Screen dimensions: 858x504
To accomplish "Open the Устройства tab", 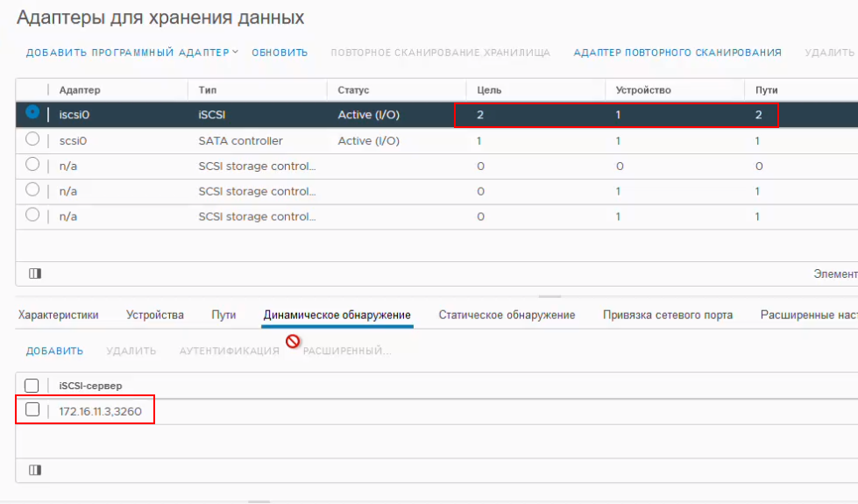I will [x=155, y=315].
